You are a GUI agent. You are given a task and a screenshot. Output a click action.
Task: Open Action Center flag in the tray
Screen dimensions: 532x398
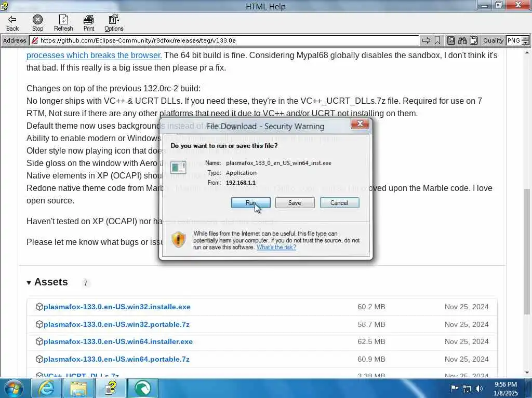click(454, 389)
